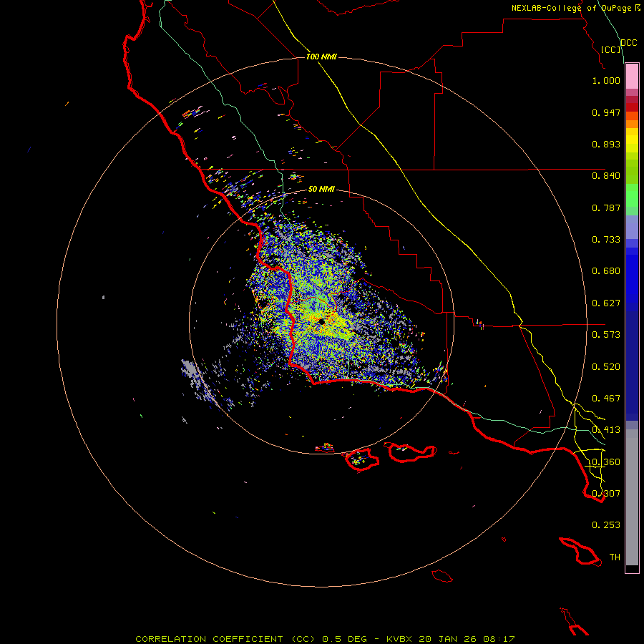Click the Correlation Coefficient KVBX caption text

325,639
